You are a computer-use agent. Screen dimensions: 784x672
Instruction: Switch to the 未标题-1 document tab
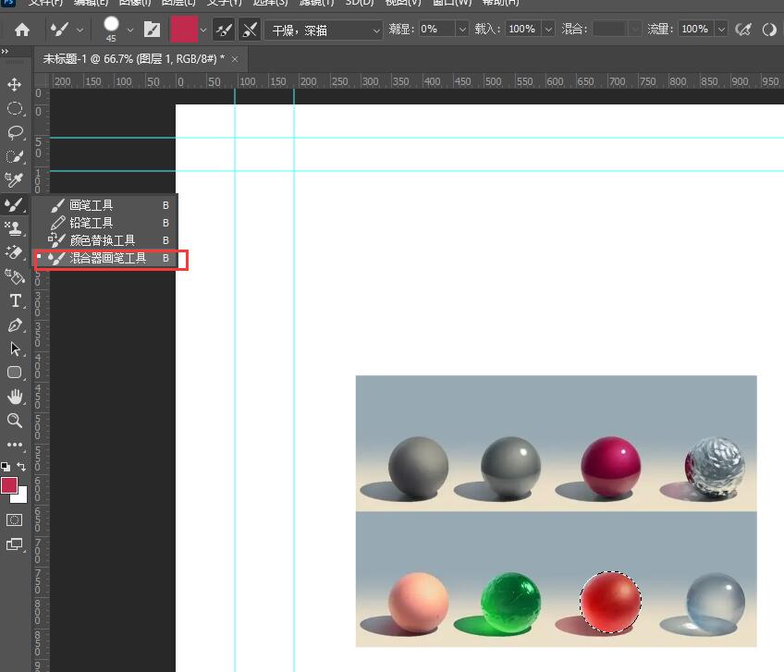tap(133, 59)
